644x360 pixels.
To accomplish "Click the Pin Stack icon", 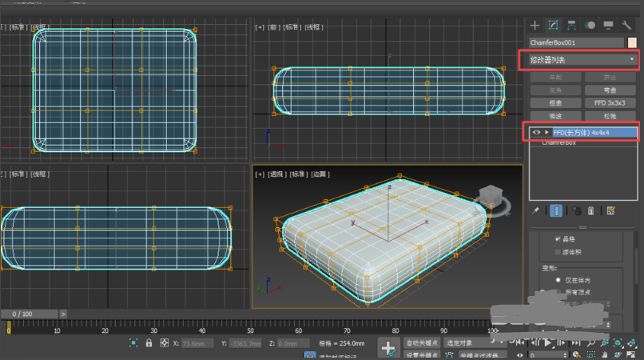I will click(x=535, y=210).
